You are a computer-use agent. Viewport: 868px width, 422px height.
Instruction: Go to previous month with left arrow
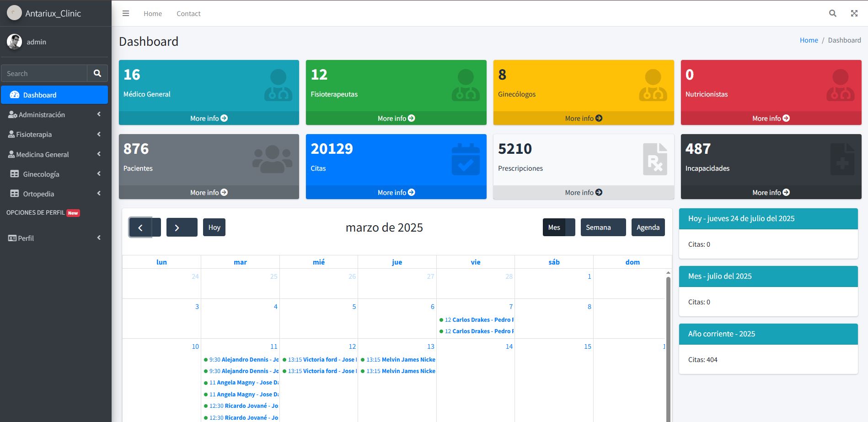141,227
